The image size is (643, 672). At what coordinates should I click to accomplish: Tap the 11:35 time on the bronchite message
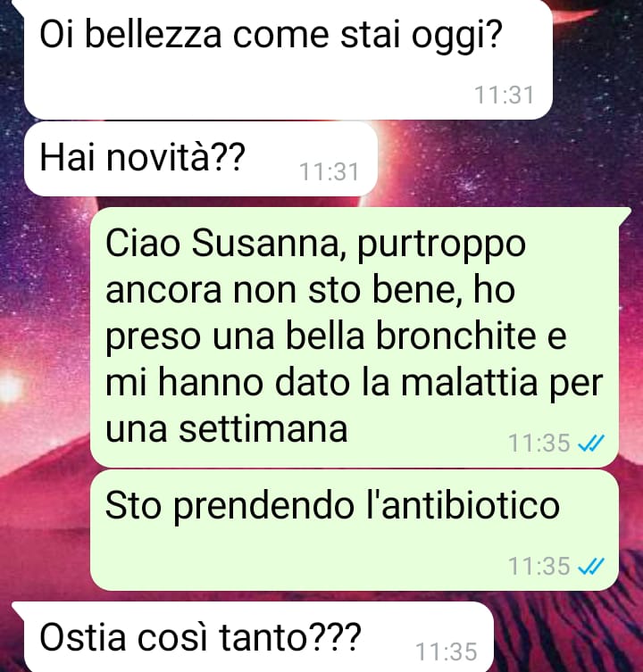click(x=539, y=444)
